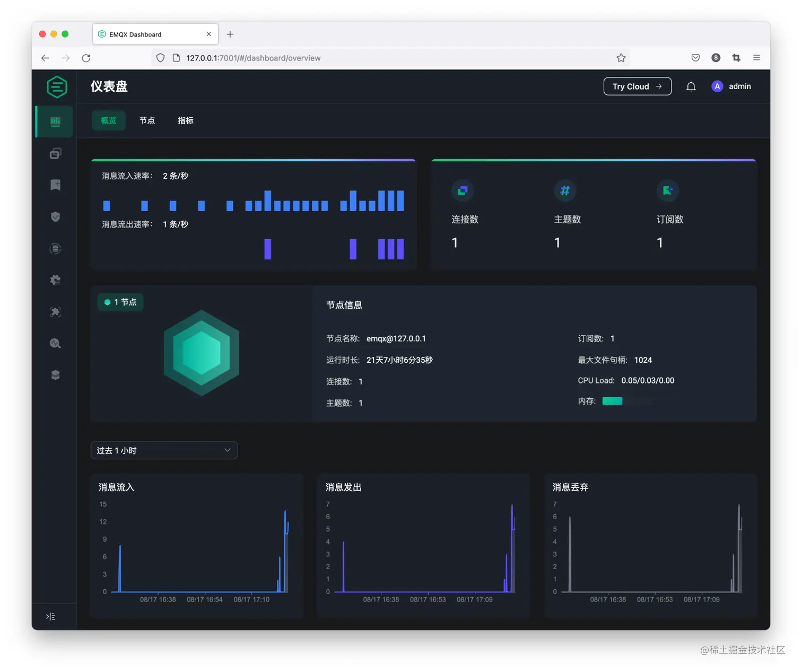
Task: Open the 过去 1 小时 time range dropdown
Action: point(164,450)
